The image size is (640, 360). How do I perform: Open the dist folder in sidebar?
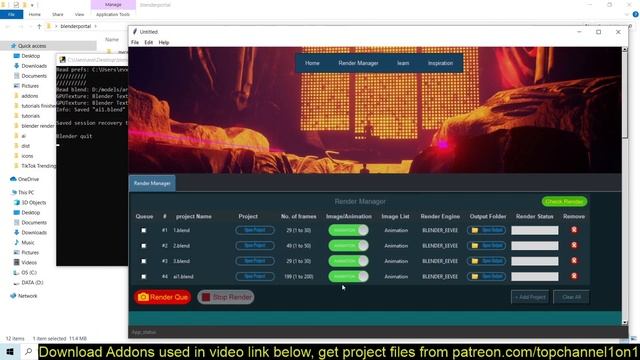pyautogui.click(x=22, y=146)
